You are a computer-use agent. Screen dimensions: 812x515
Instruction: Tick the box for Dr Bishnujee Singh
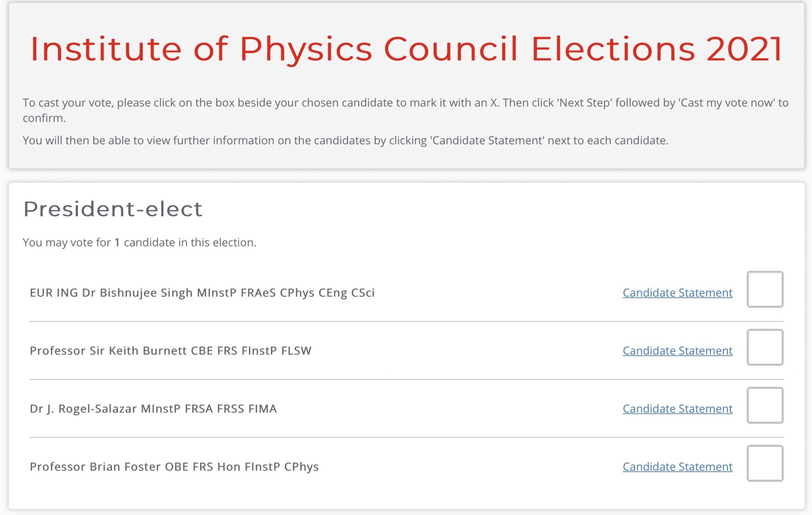[765, 289]
